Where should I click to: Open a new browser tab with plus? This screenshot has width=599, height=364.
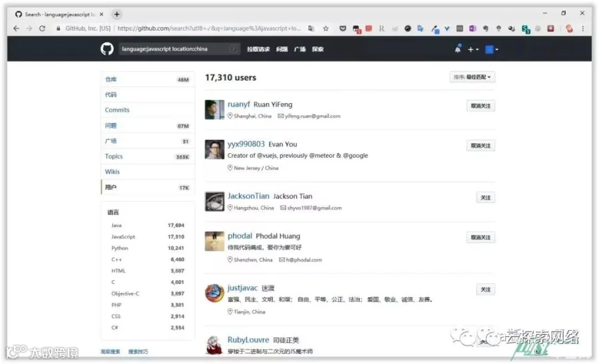117,14
